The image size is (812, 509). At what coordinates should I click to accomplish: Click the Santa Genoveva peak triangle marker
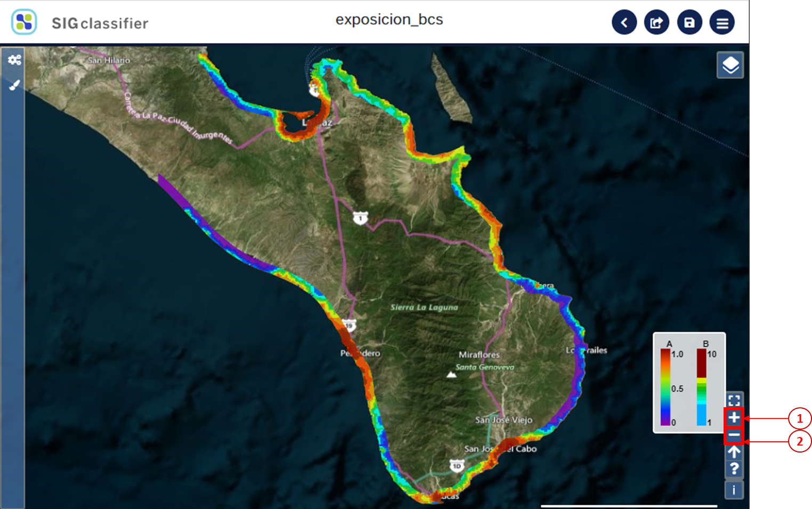451,375
